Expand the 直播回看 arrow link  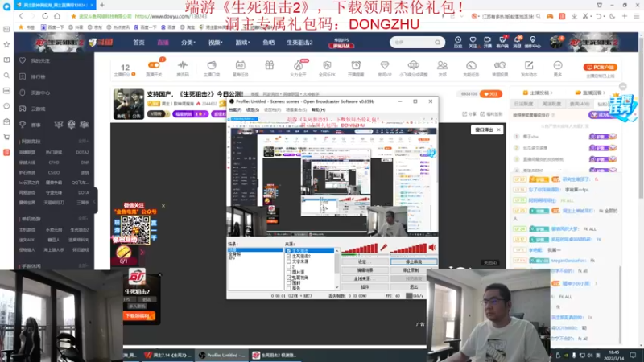(x=590, y=93)
